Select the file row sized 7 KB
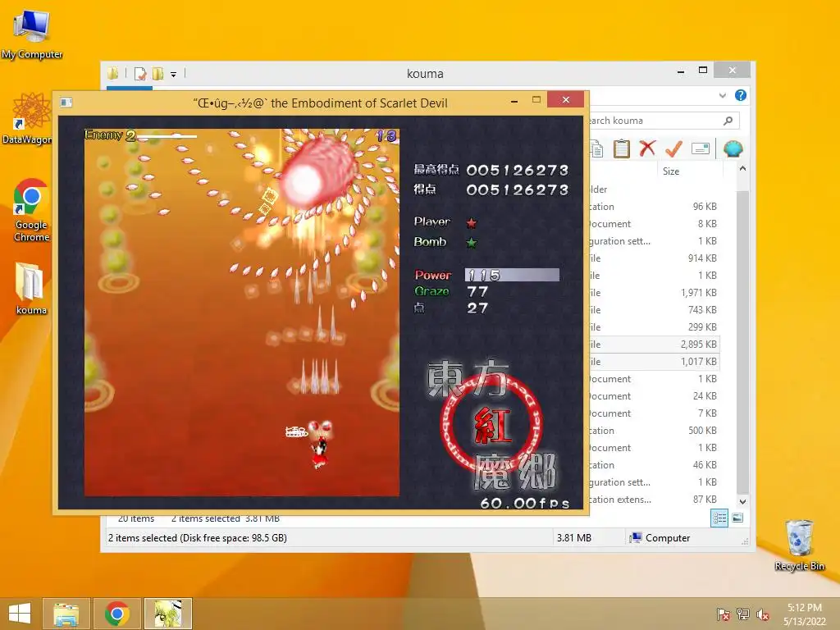 [x=654, y=413]
